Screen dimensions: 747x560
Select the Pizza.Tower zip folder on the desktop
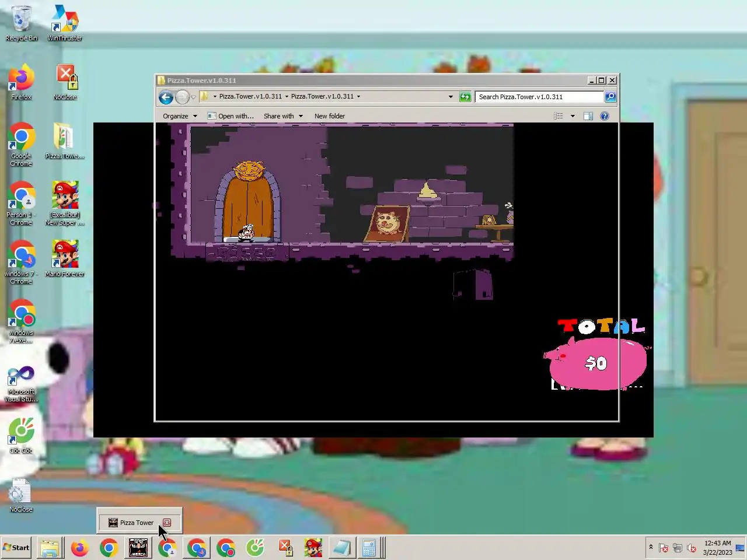click(65, 141)
